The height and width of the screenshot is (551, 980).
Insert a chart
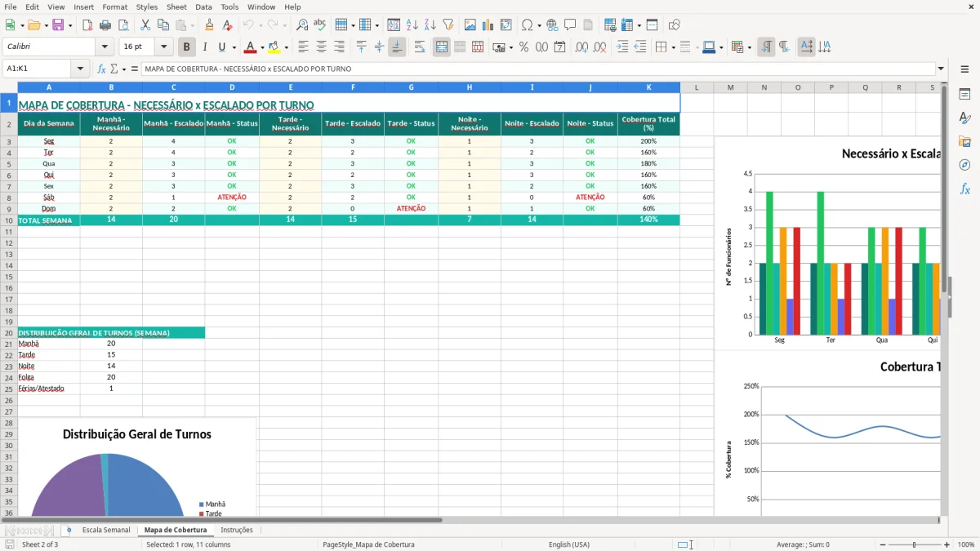(x=488, y=25)
